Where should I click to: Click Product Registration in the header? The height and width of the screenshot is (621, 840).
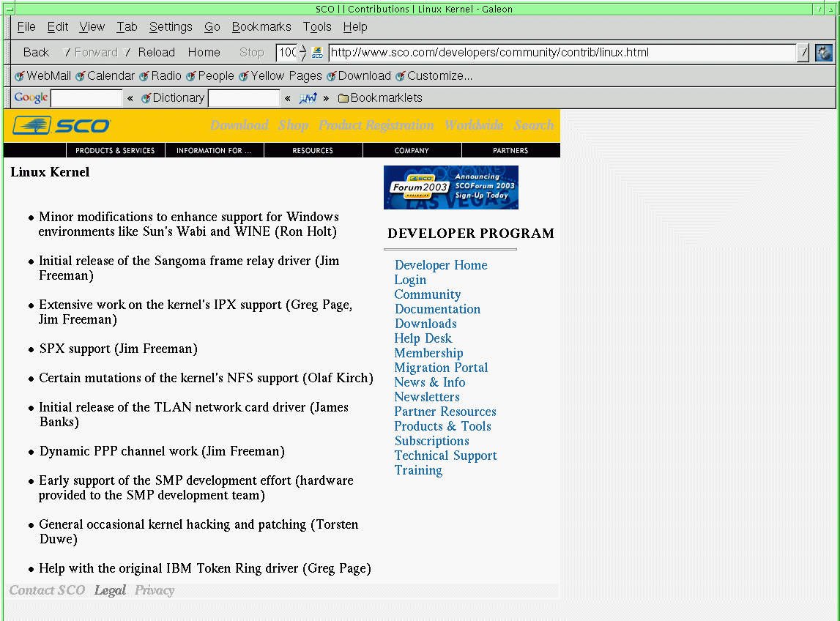tap(376, 124)
